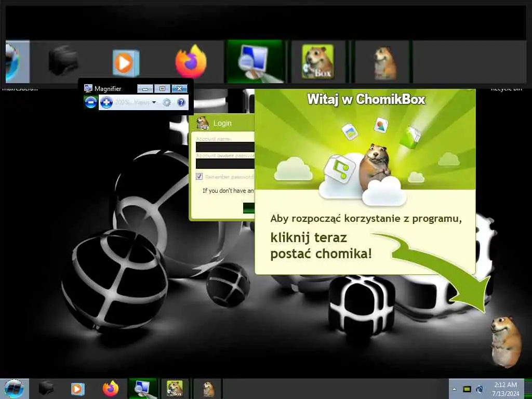Open Magnifier help with the question mark icon

(181, 102)
